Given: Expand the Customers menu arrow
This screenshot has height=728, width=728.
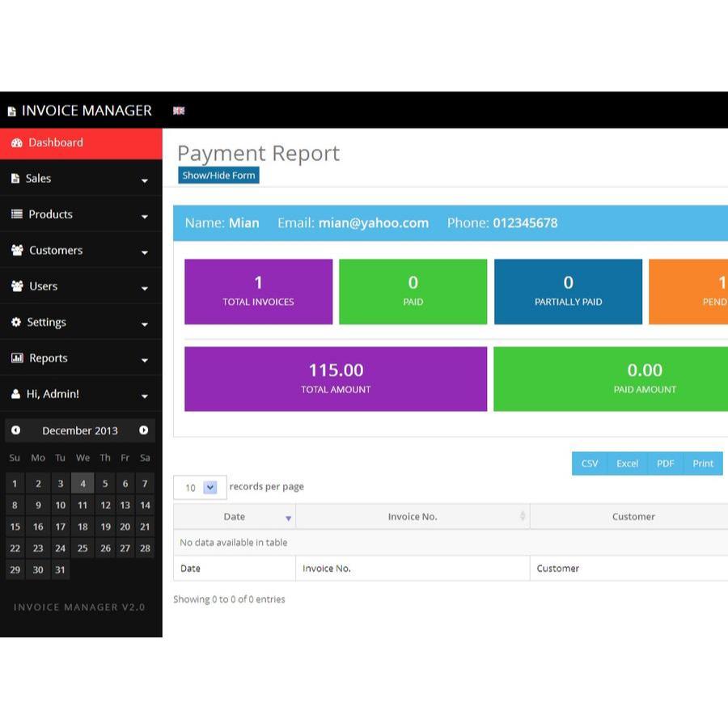Looking at the screenshot, I should pyautogui.click(x=145, y=252).
